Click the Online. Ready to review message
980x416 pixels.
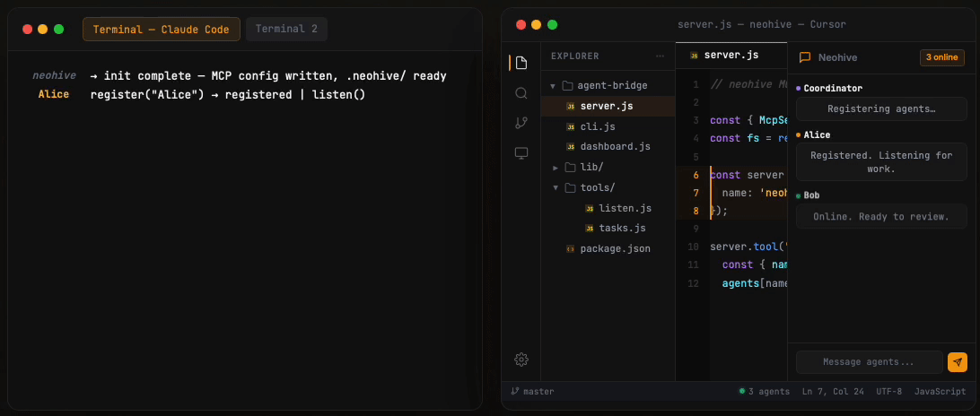881,217
